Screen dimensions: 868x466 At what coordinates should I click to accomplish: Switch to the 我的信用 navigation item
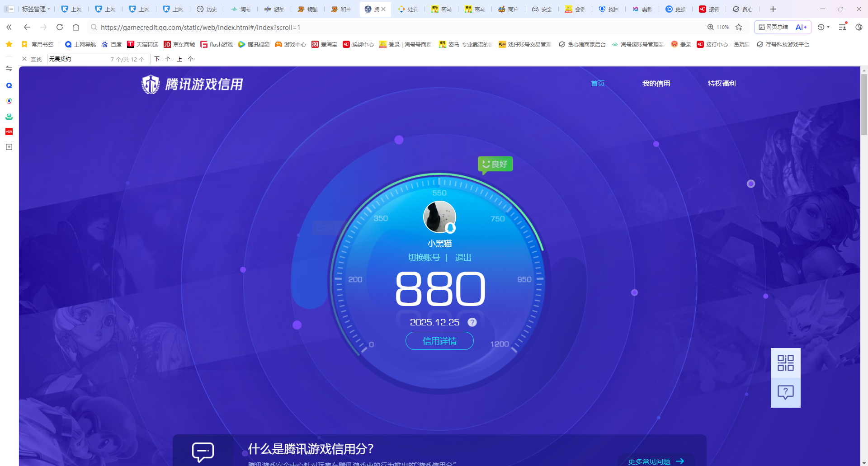(x=656, y=83)
